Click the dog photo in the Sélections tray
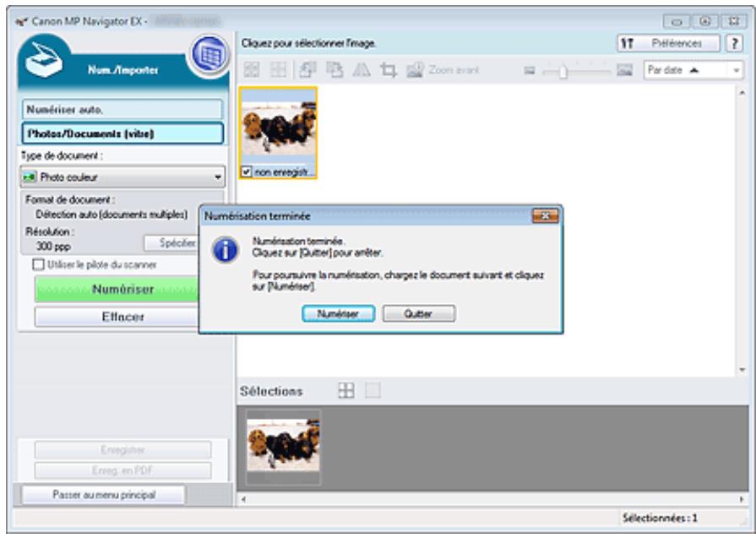 pos(283,445)
